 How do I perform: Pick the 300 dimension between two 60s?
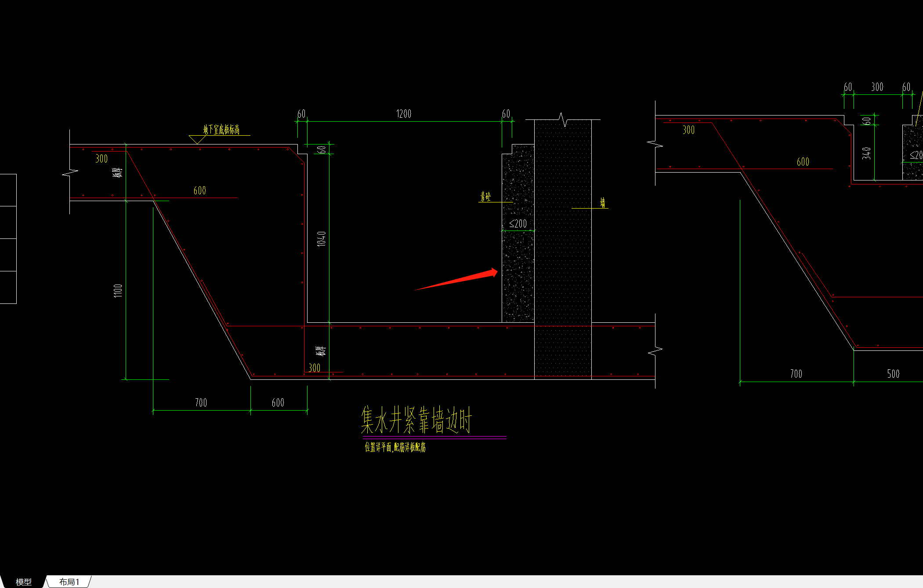pos(877,87)
